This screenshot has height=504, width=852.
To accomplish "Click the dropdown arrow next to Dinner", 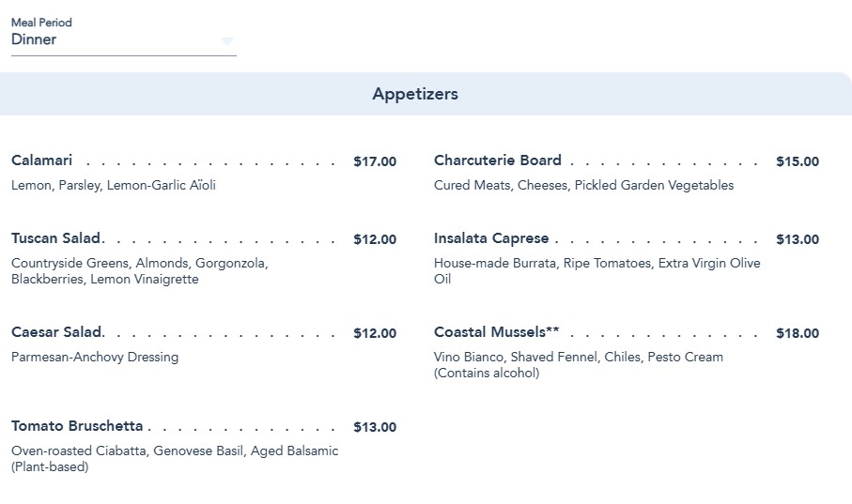I will 226,41.
